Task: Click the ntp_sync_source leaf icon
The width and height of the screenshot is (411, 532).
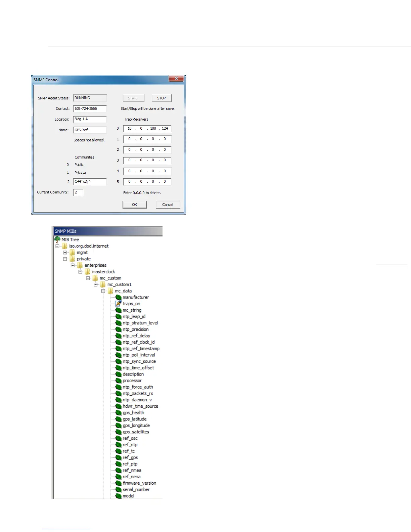Action: tap(118, 361)
